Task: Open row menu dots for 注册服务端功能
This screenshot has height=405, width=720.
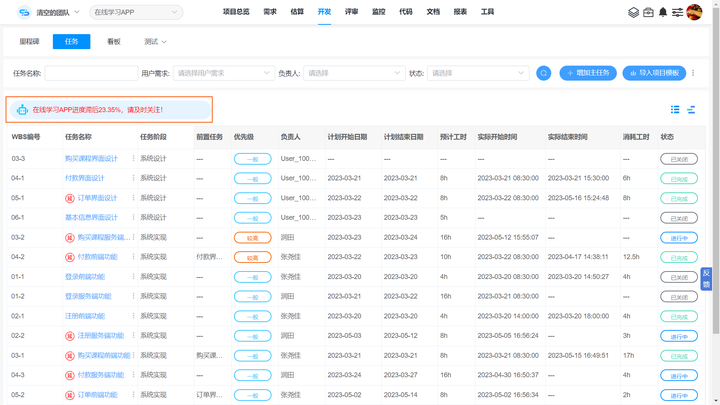Action: 133,336
